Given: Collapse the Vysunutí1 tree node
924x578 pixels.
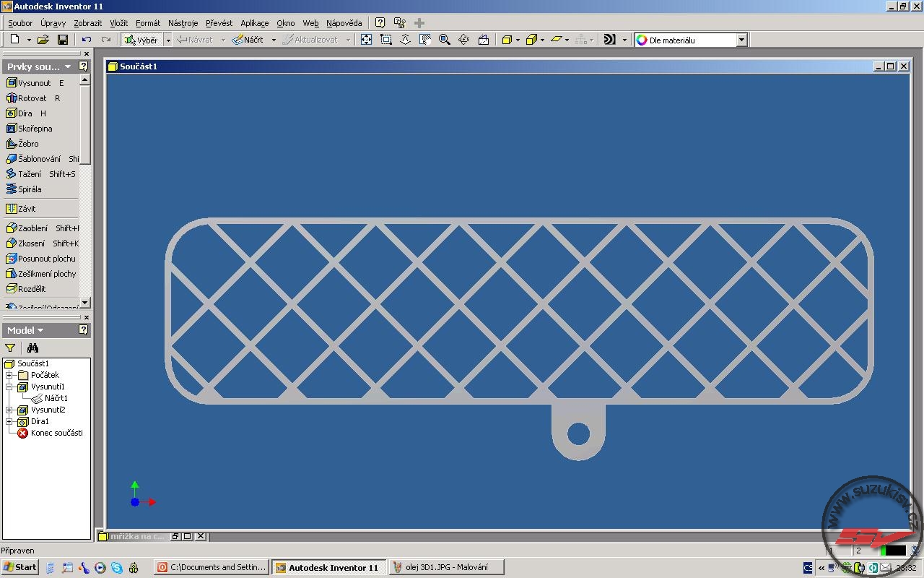Looking at the screenshot, I should coord(9,387).
